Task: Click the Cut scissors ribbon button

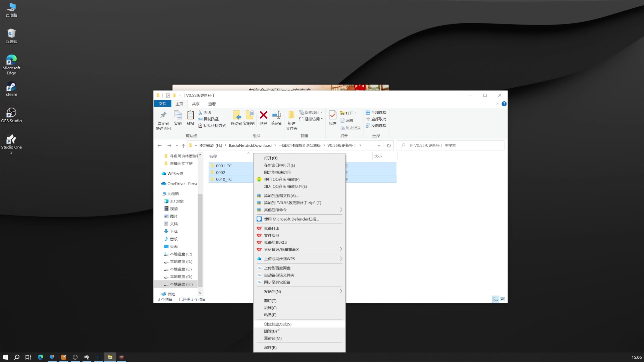Action: coord(205,113)
